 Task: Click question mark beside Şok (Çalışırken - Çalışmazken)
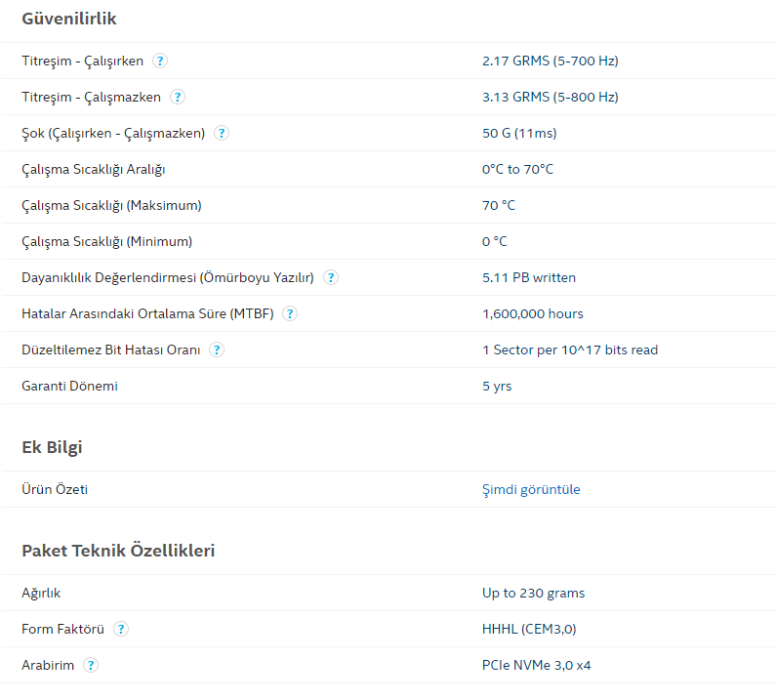[x=222, y=133]
